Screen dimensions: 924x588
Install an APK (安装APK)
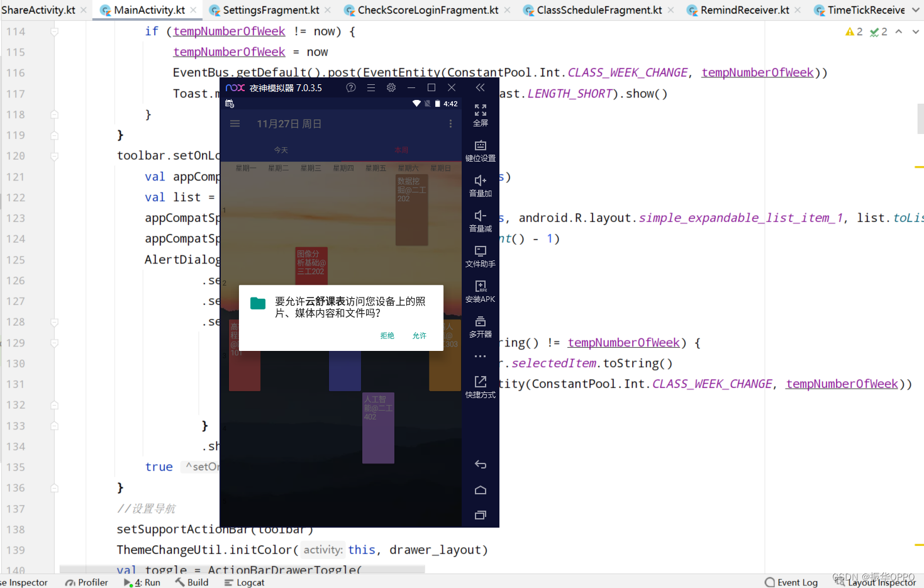[x=481, y=292]
